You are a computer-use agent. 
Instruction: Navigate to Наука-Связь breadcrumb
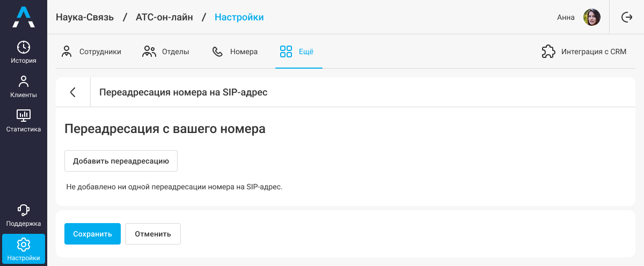click(85, 17)
